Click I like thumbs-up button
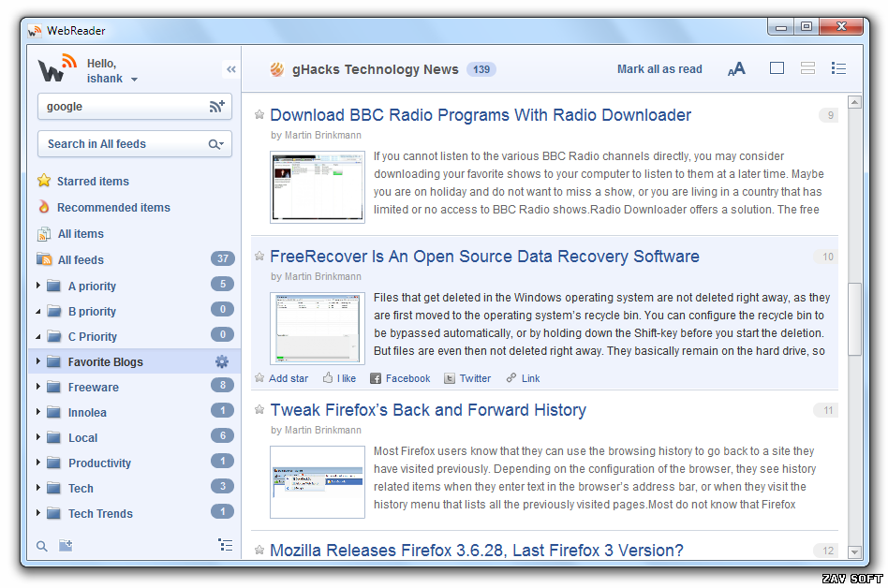The height and width of the screenshot is (588, 888). point(339,378)
